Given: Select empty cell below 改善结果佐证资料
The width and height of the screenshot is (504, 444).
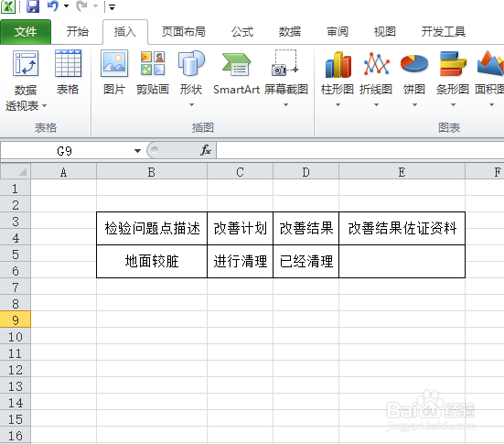Looking at the screenshot, I should point(402,261).
